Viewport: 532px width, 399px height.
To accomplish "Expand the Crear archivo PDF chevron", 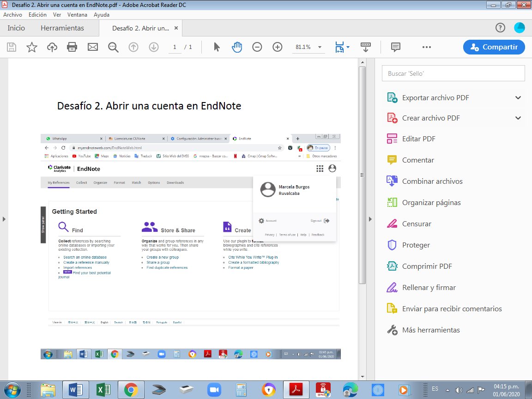I will coord(518,118).
